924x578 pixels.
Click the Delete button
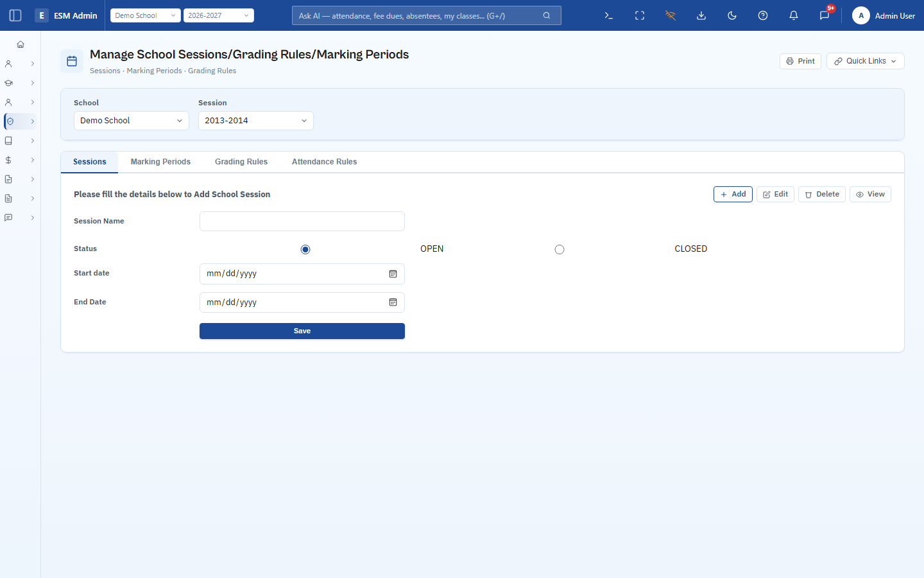822,194
